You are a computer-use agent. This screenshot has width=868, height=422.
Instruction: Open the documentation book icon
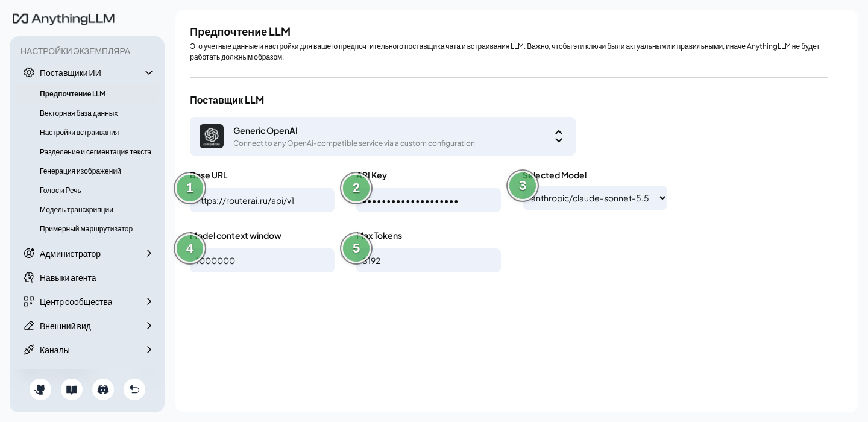pos(72,389)
